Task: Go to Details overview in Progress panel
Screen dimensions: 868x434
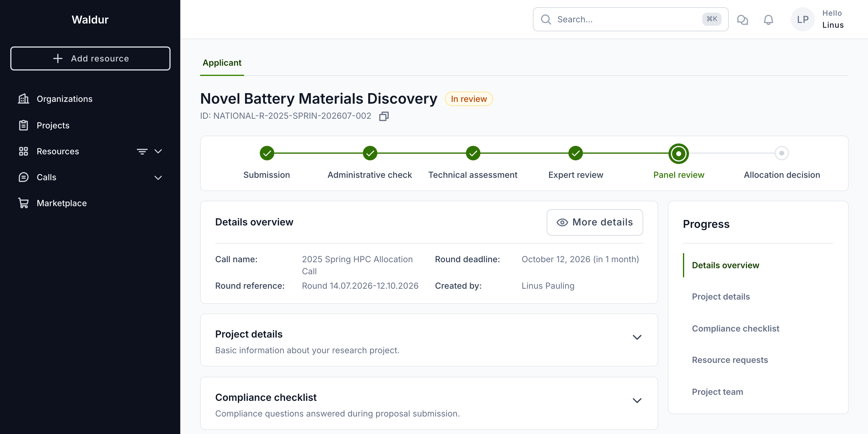Action: coord(725,265)
